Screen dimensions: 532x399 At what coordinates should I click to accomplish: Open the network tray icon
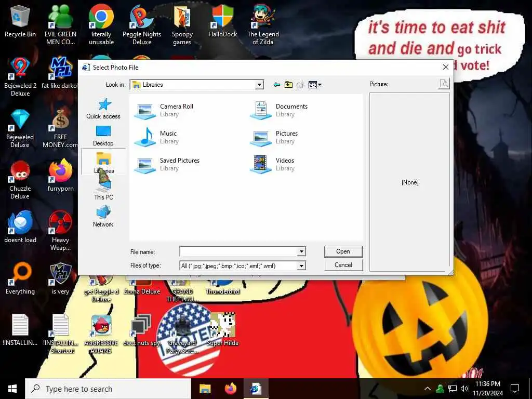(453, 389)
